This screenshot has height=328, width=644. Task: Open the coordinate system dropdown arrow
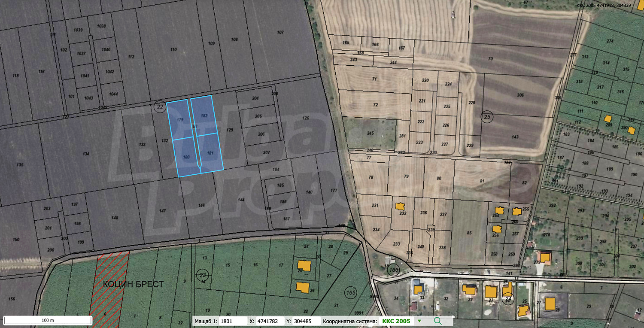[419, 321]
